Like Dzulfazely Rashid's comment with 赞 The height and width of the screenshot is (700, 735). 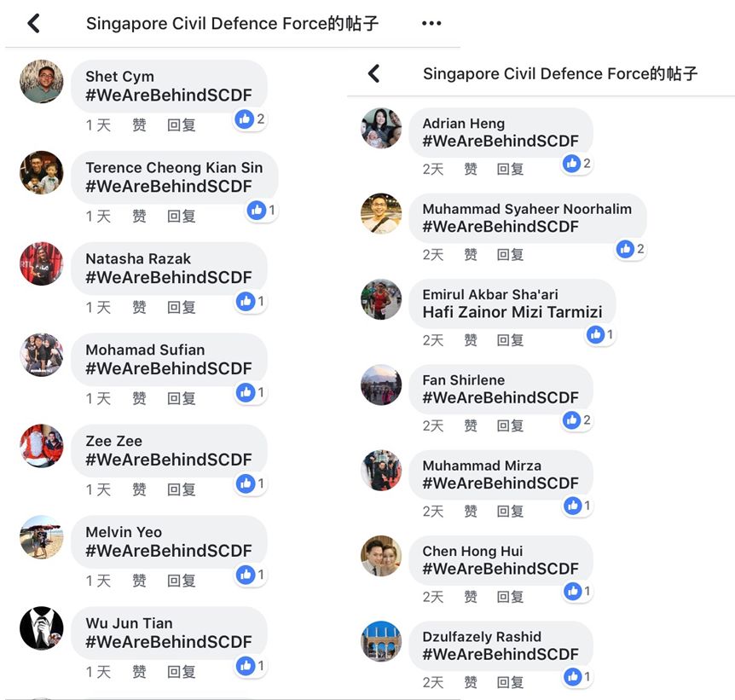point(471,682)
